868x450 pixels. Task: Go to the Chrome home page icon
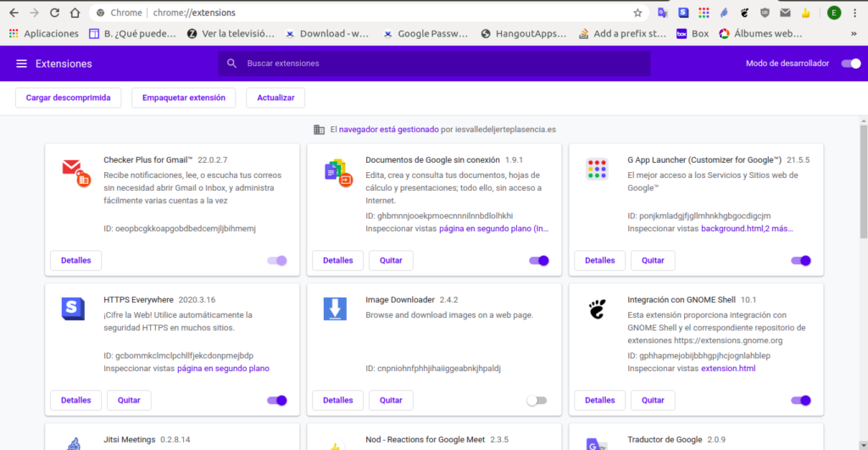pyautogui.click(x=75, y=12)
